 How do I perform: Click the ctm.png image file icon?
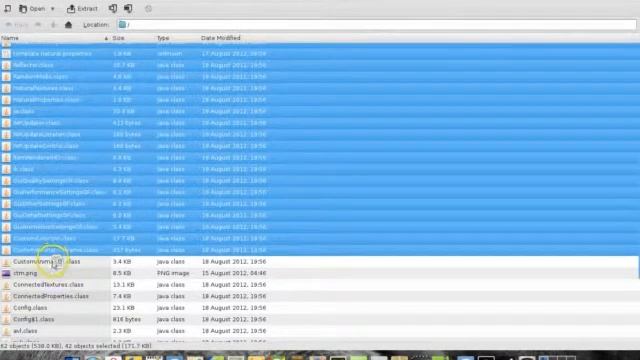click(6, 273)
